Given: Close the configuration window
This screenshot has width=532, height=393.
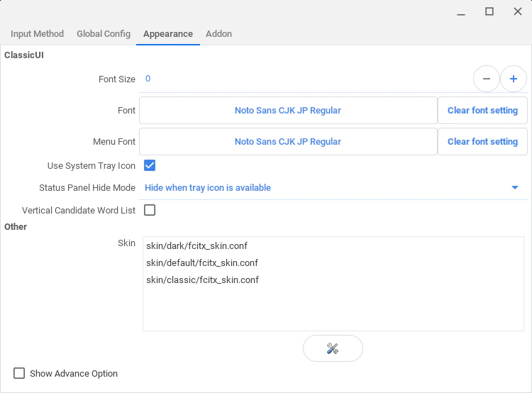Looking at the screenshot, I should tap(517, 11).
